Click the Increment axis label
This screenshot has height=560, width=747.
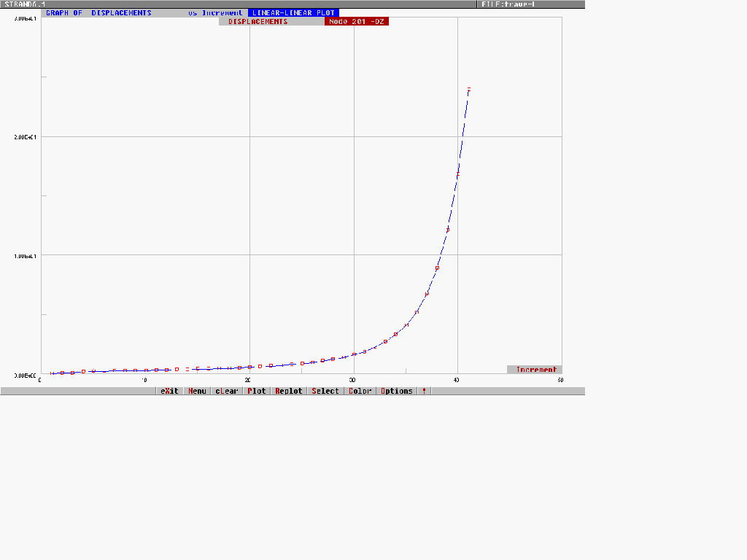pyautogui.click(x=536, y=370)
